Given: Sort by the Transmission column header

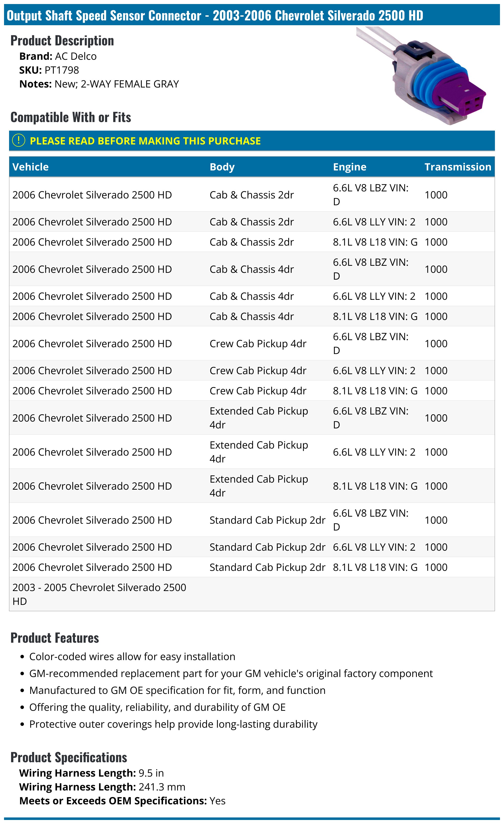Looking at the screenshot, I should 458,167.
